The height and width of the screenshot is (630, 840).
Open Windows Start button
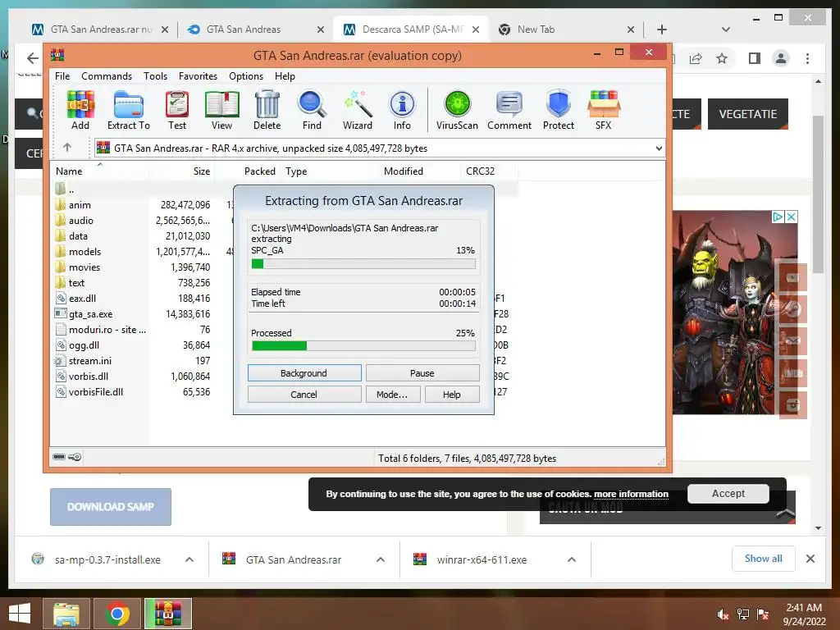coord(20,614)
